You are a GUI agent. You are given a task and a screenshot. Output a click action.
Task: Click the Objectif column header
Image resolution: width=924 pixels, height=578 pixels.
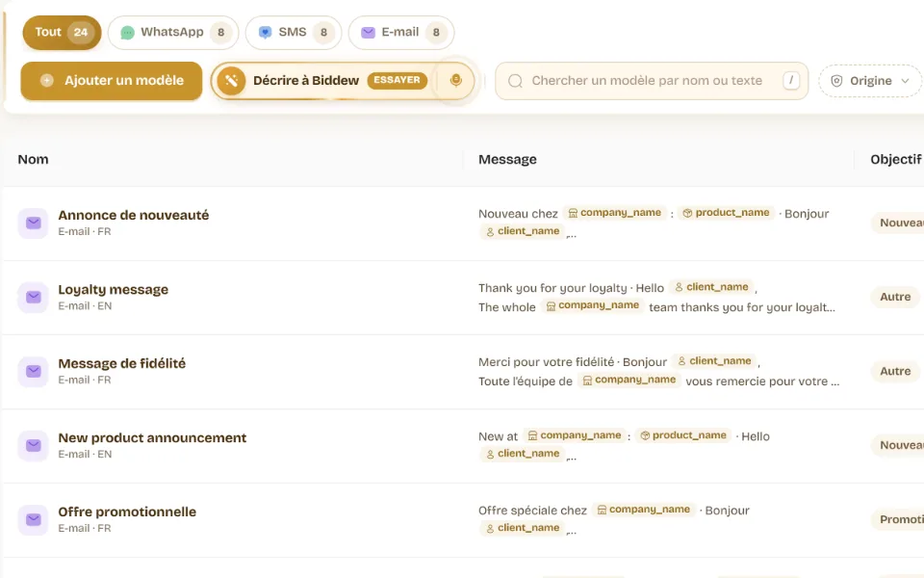click(x=896, y=159)
